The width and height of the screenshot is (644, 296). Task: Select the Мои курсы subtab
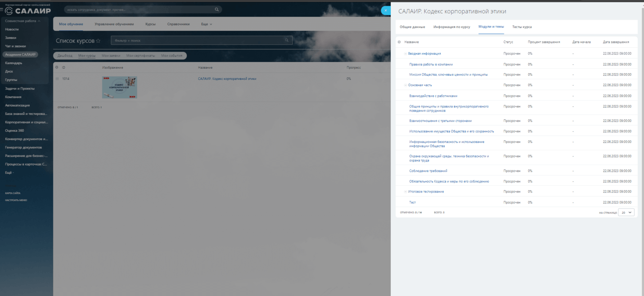click(x=87, y=56)
